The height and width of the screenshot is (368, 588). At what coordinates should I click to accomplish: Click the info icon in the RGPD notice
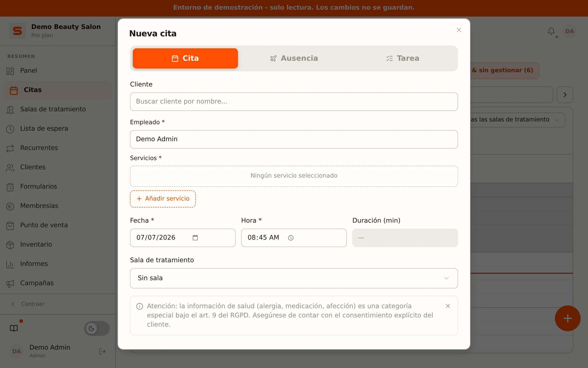140,306
